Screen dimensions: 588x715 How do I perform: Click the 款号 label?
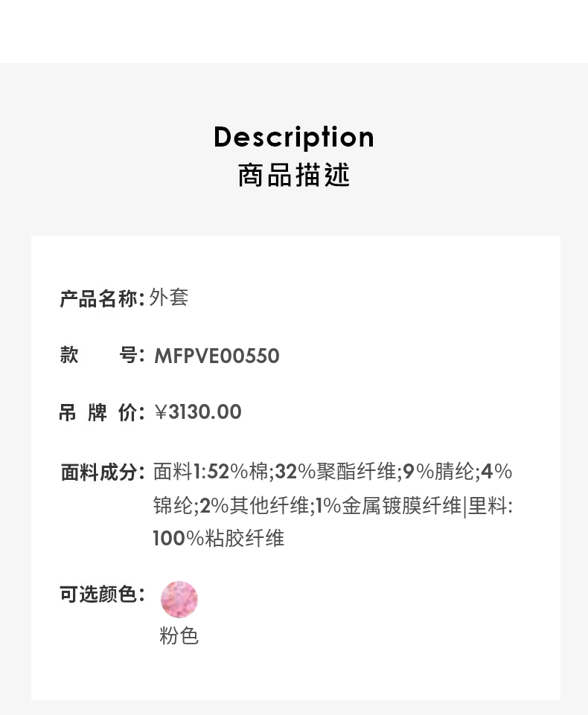tap(101, 356)
